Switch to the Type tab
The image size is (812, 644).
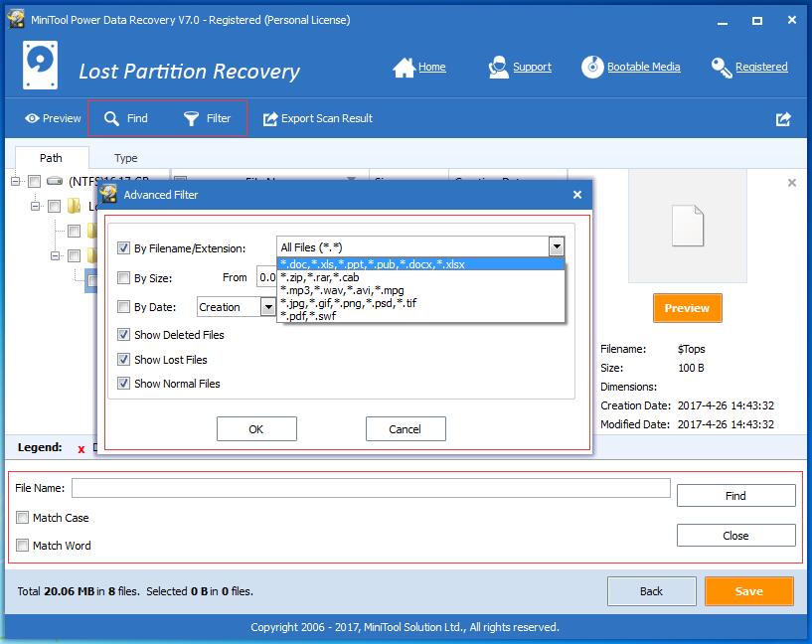125,158
